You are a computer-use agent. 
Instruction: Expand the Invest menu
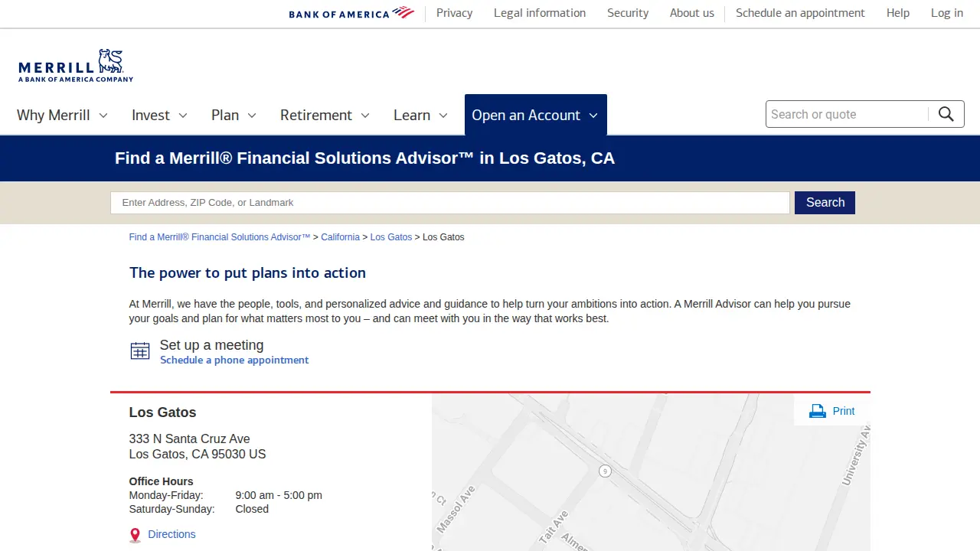[x=159, y=115]
